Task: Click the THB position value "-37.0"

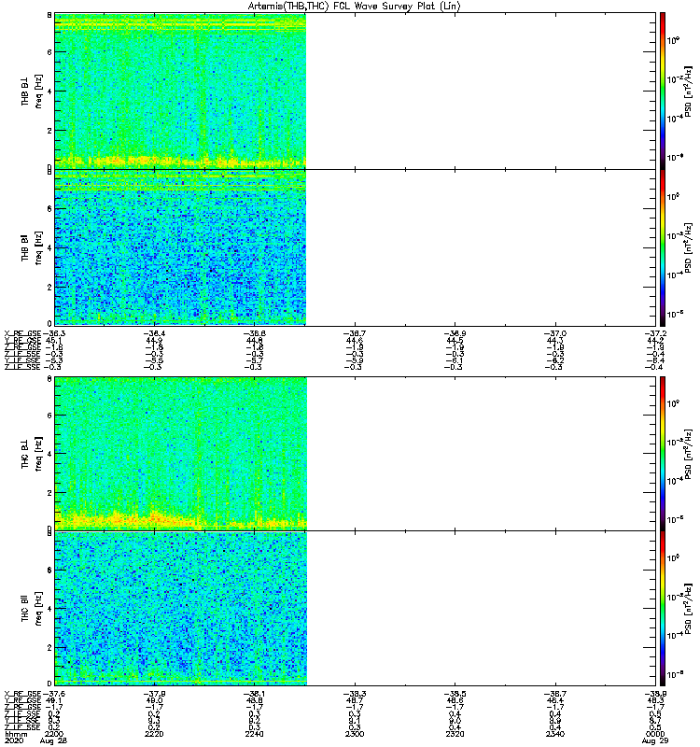Action: point(555,333)
